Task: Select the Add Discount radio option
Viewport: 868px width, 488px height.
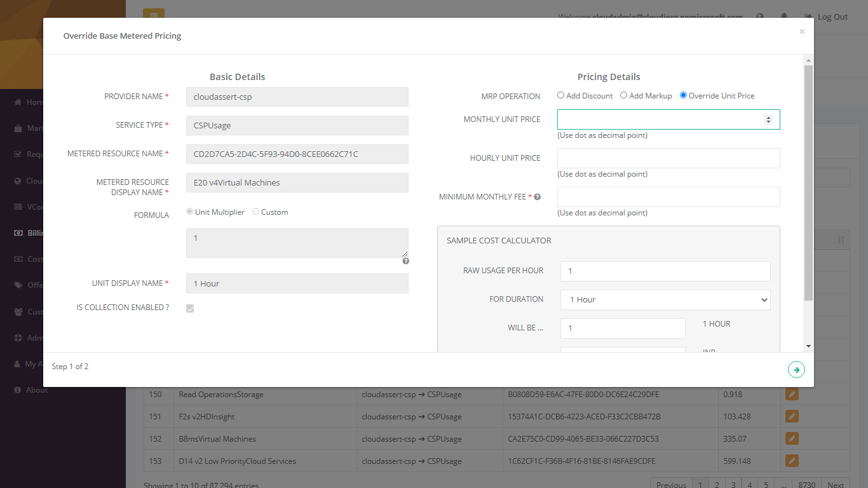Action: [x=560, y=95]
